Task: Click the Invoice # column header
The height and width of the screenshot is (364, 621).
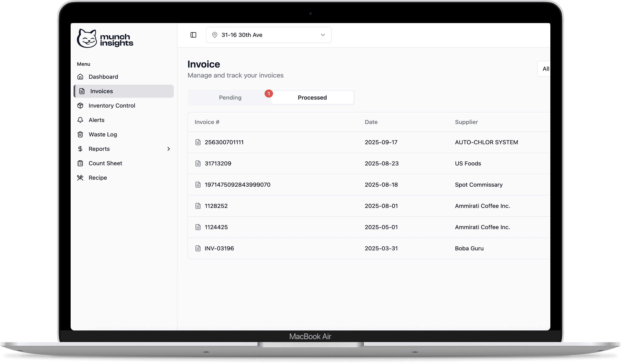Action: 207,122
